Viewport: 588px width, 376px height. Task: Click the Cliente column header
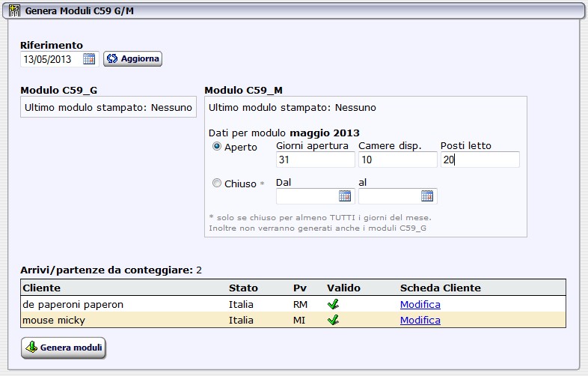coord(42,288)
